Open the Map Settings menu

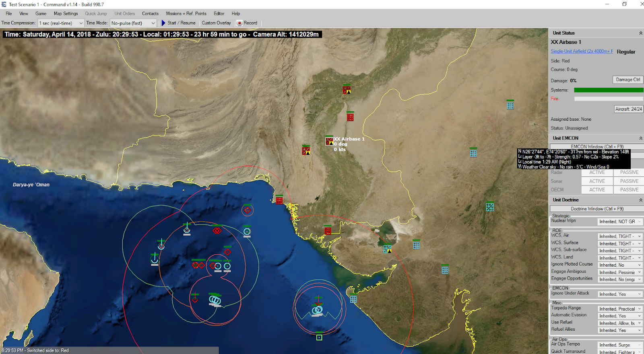point(66,13)
